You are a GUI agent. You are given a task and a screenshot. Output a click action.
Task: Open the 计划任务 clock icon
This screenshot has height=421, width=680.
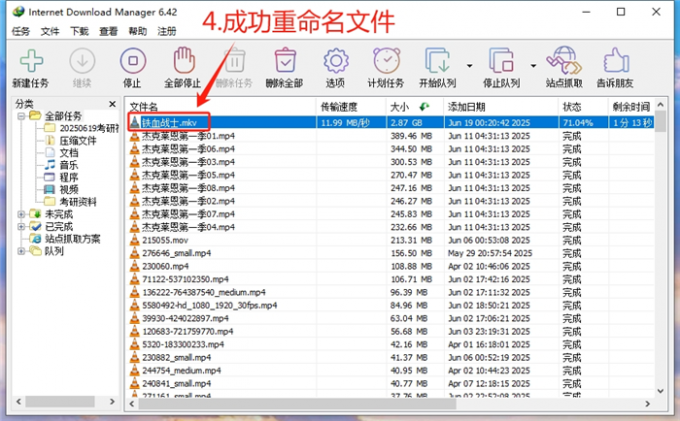click(x=386, y=61)
